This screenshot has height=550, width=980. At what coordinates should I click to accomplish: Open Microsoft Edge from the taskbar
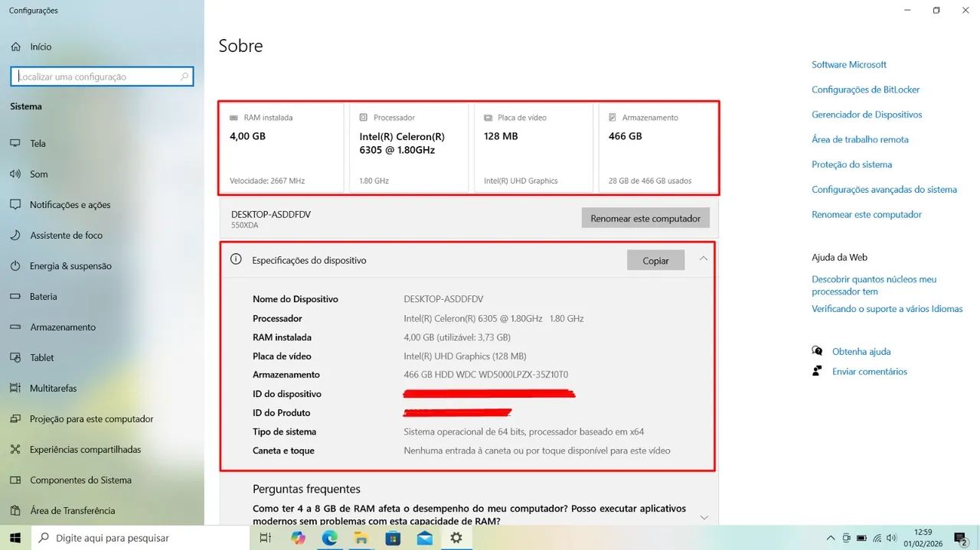(329, 538)
